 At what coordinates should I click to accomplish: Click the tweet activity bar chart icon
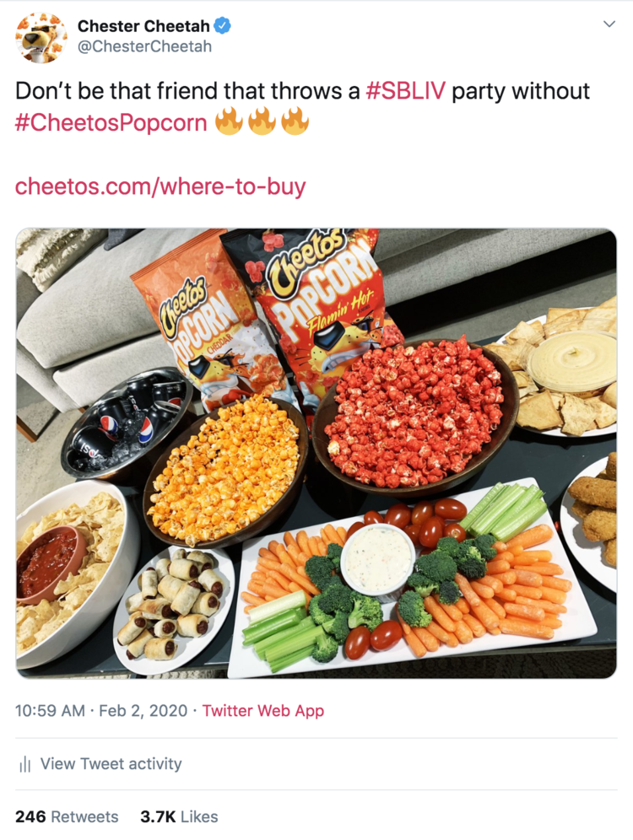(x=24, y=764)
